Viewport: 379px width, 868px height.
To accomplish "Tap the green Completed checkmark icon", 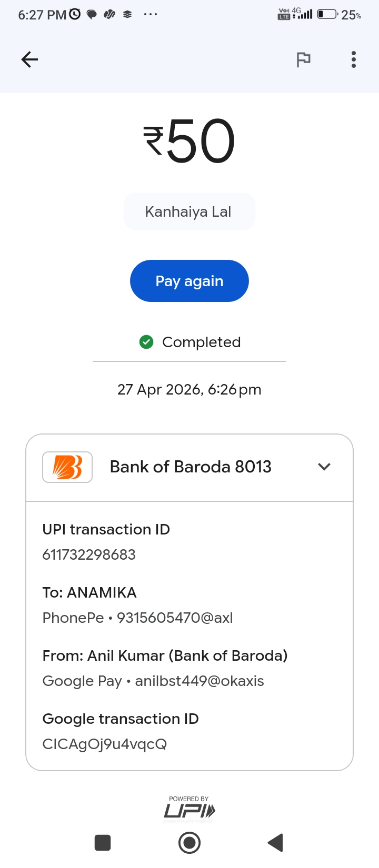I will click(146, 342).
